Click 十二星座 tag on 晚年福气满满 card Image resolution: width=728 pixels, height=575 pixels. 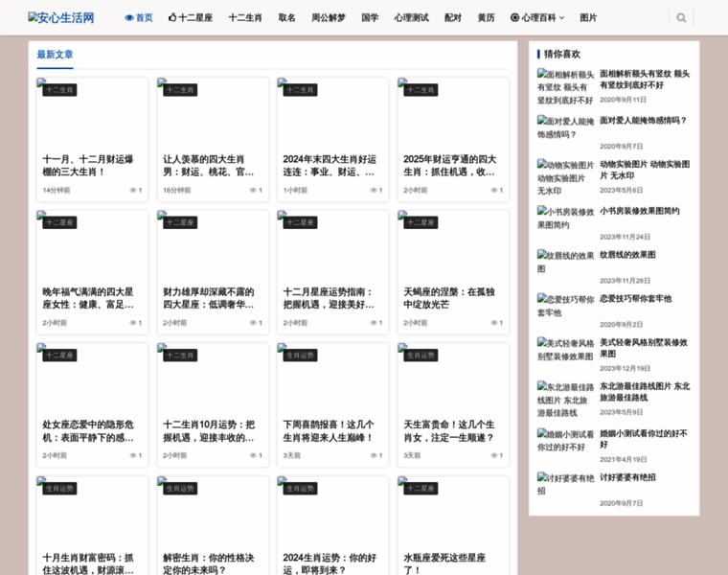(59, 222)
